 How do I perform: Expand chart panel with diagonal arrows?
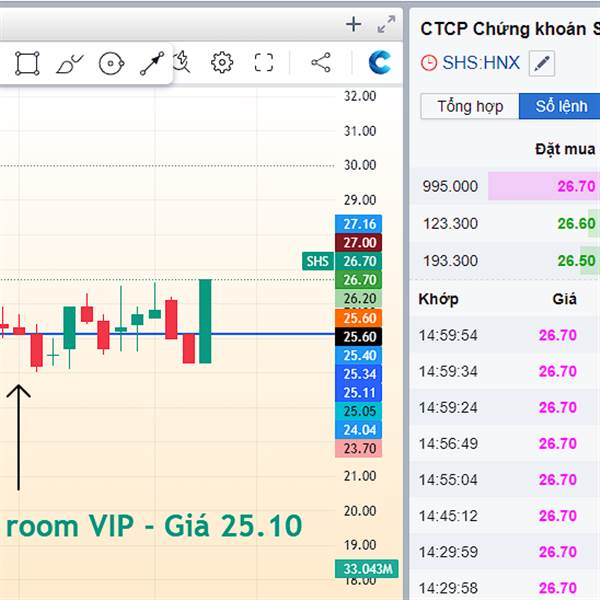[386, 24]
